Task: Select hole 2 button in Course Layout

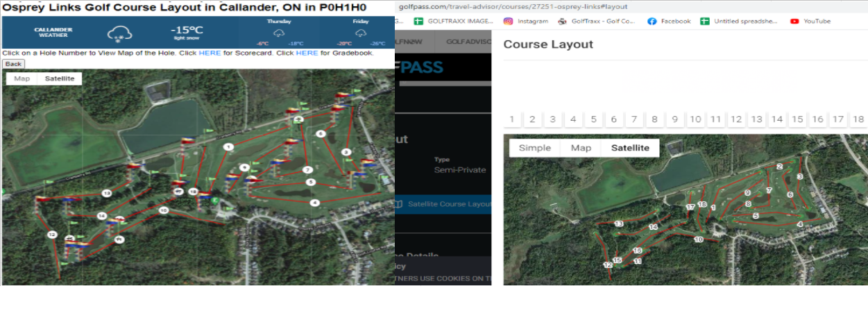Action: coord(532,119)
